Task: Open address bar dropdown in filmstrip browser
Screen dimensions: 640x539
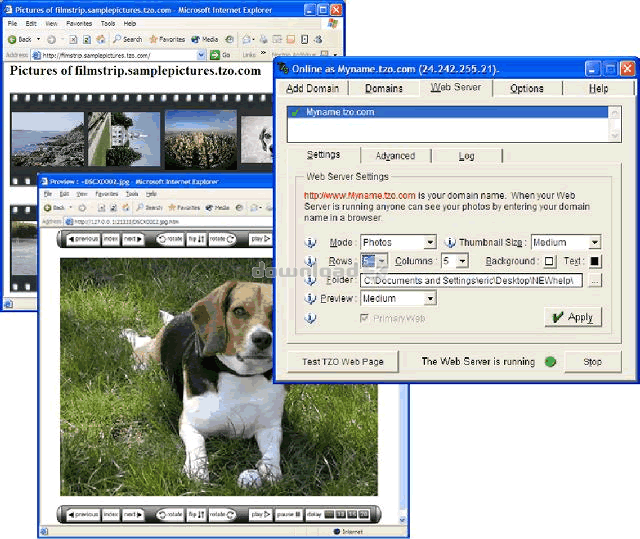Action: (x=201, y=55)
